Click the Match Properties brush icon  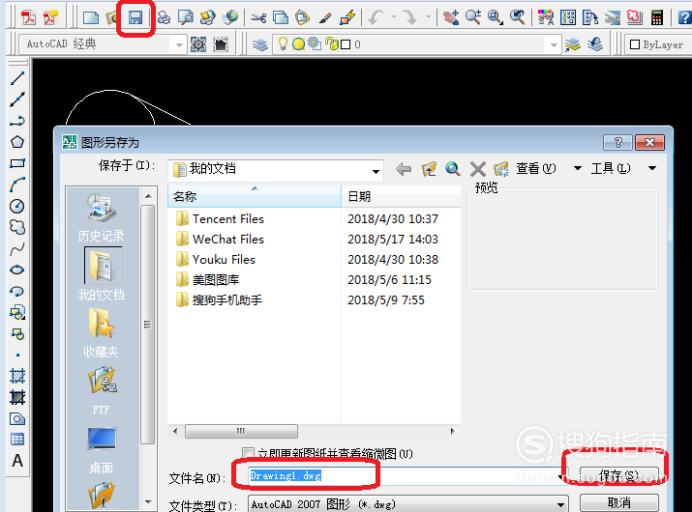click(326, 18)
